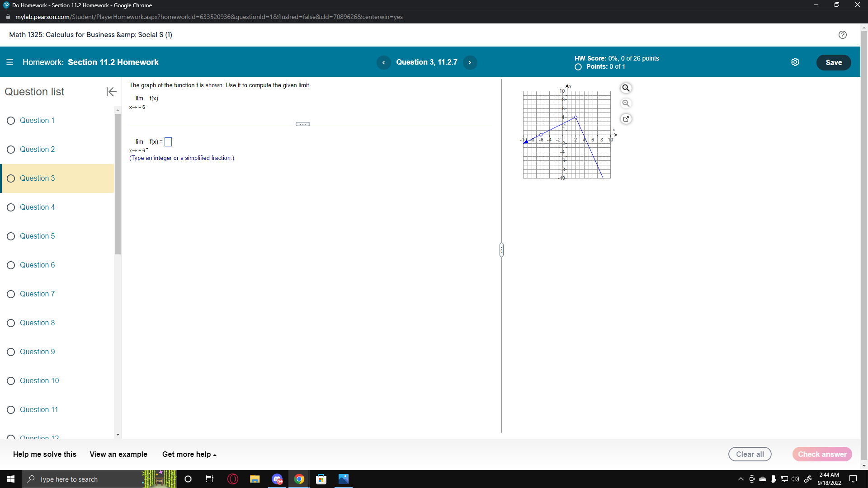The image size is (868, 488).
Task: Open Question 10 in the sidebar
Action: (x=39, y=381)
